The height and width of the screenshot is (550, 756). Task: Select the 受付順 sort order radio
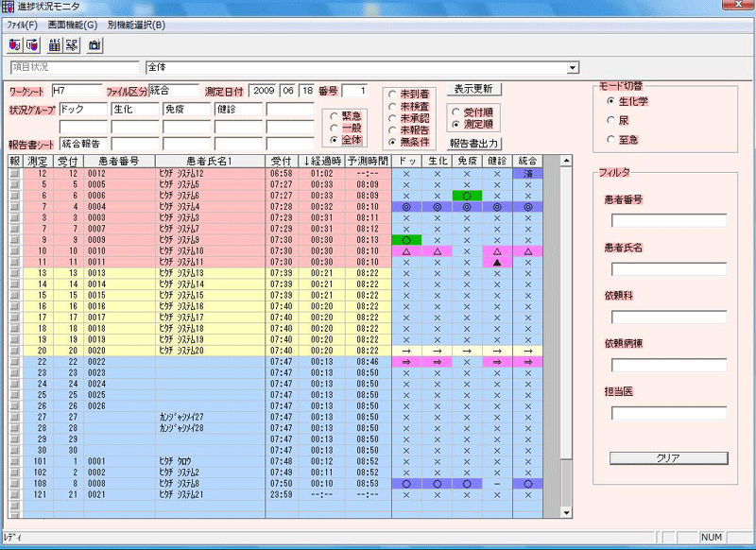tap(455, 112)
